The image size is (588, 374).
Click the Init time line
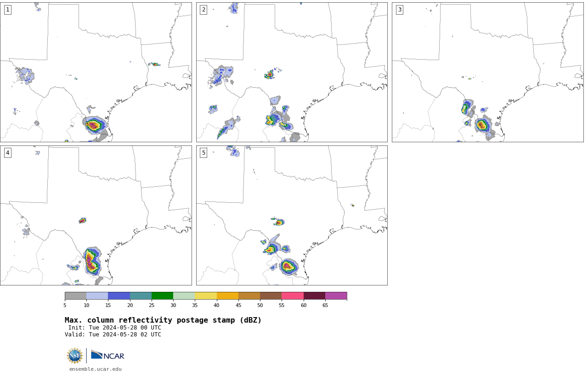115,328
